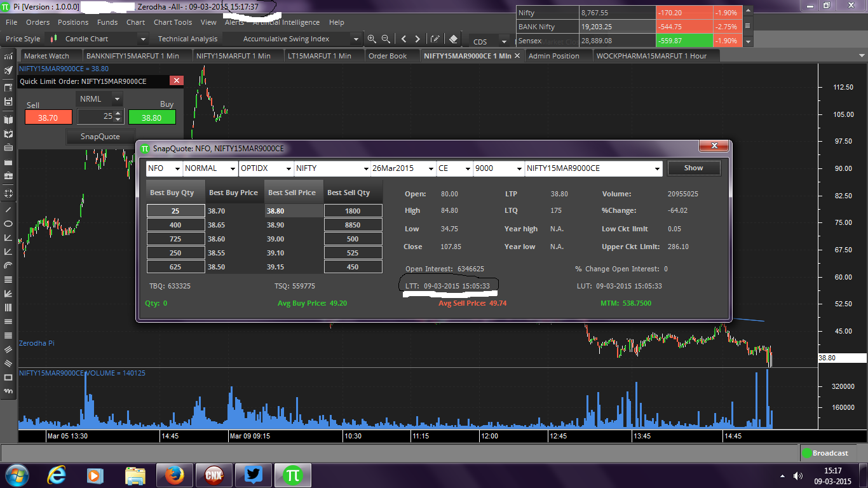Image resolution: width=868 pixels, height=488 pixels.
Task: Open the Positions menu
Action: tap(73, 22)
